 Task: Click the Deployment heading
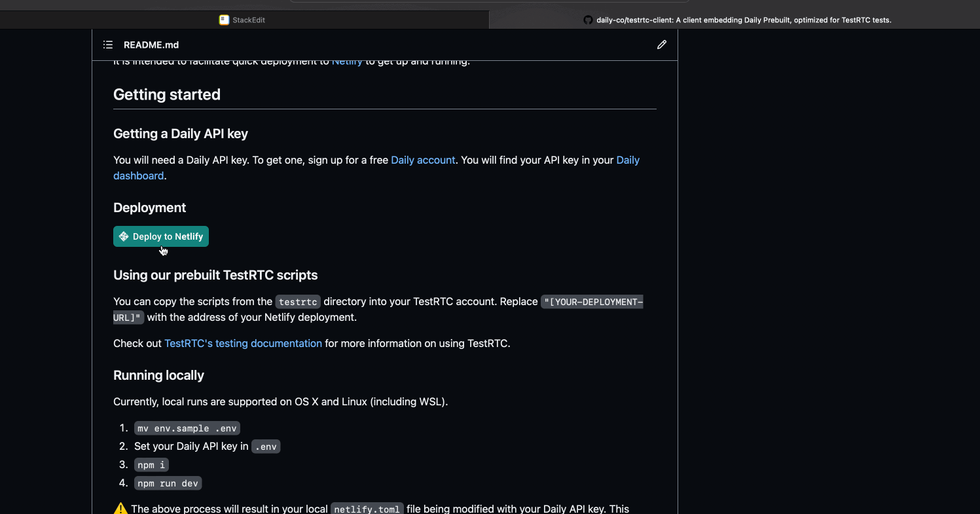click(x=149, y=208)
